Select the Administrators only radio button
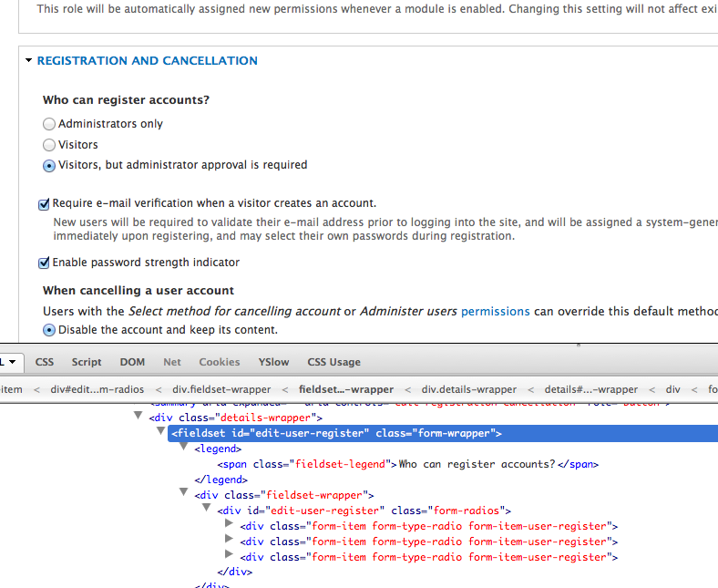Image resolution: width=718 pixels, height=588 pixels. [49, 124]
